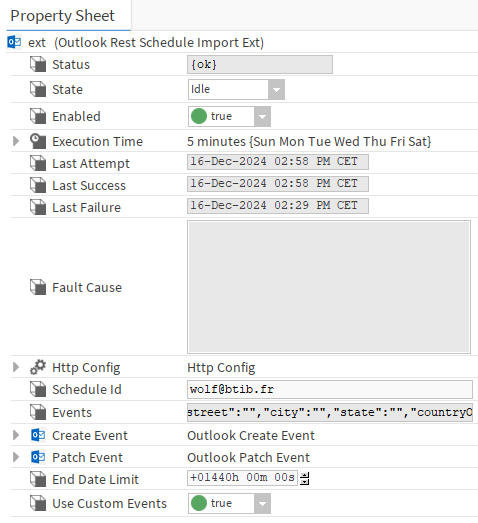Click the Status property cube icon
The width and height of the screenshot is (478, 523).
38,64
